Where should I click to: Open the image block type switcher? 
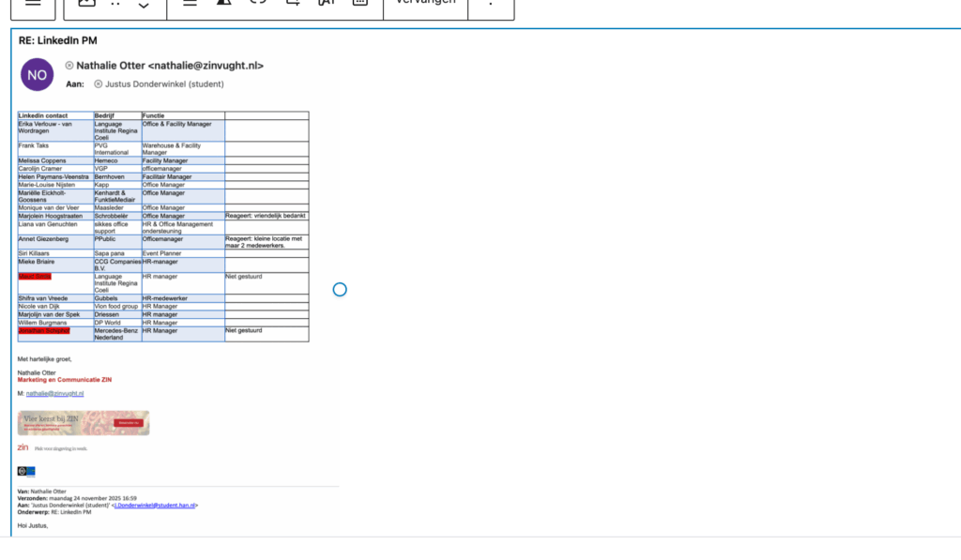tap(86, 3)
